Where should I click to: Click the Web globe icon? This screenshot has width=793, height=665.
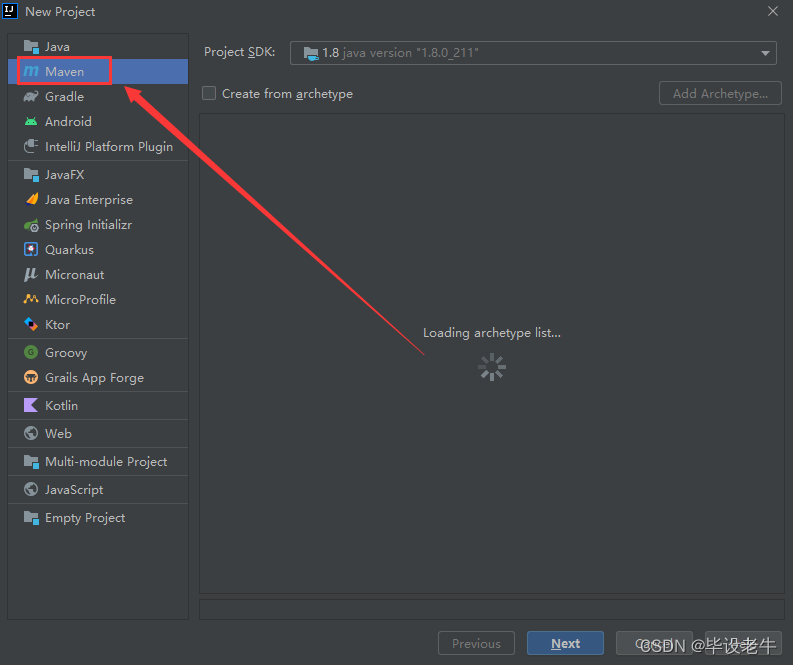(x=31, y=433)
